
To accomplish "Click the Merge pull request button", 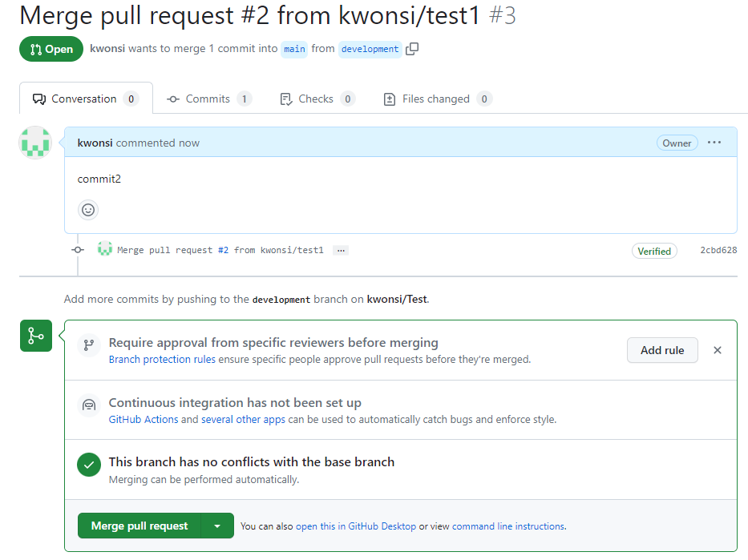I will [139, 526].
